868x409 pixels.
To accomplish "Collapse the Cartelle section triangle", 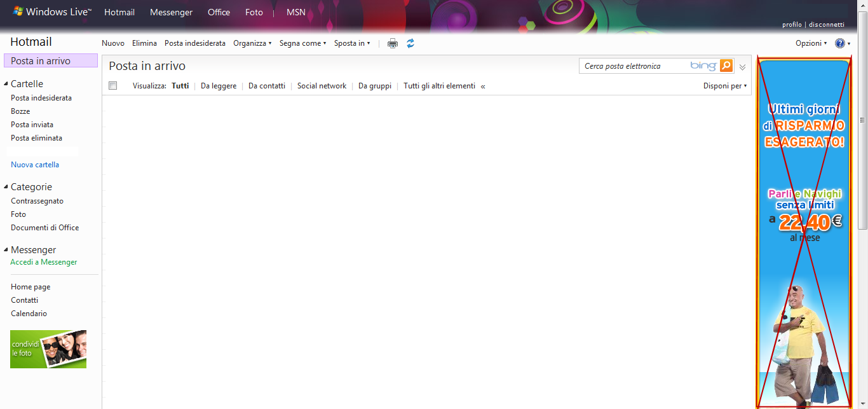I will 6,84.
